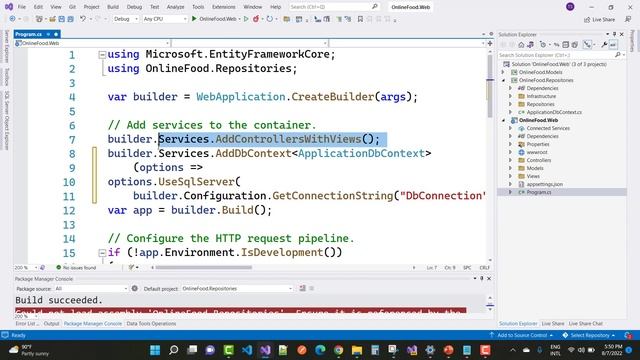The height and width of the screenshot is (360, 640).
Task: Click Show All Files icon in Solution Explorer
Action: [x=575, y=45]
